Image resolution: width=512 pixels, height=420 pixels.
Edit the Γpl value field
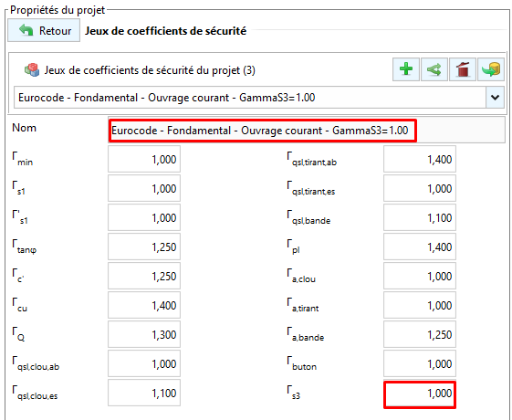pyautogui.click(x=420, y=247)
